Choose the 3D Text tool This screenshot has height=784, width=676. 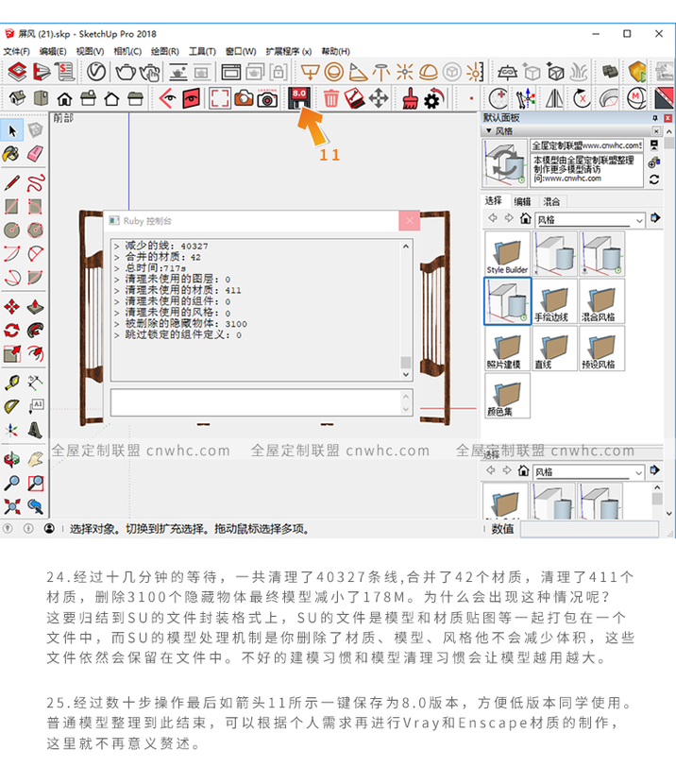tap(35, 430)
